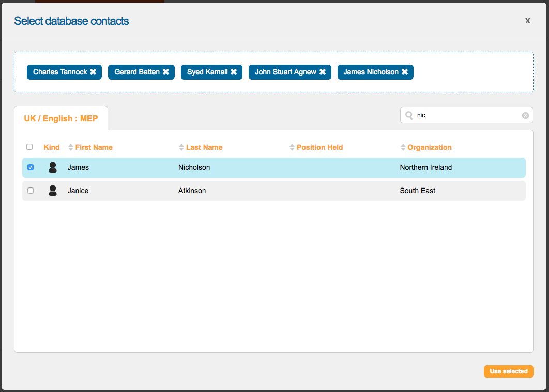The image size is (549, 392).
Task: Check the Janice Atkinson checkbox
Action: 30,191
